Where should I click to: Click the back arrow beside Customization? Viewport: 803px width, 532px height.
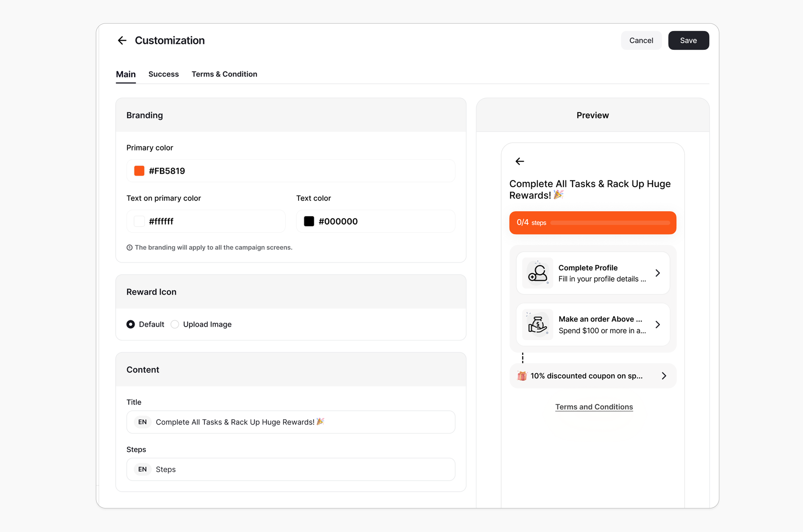[x=122, y=40]
